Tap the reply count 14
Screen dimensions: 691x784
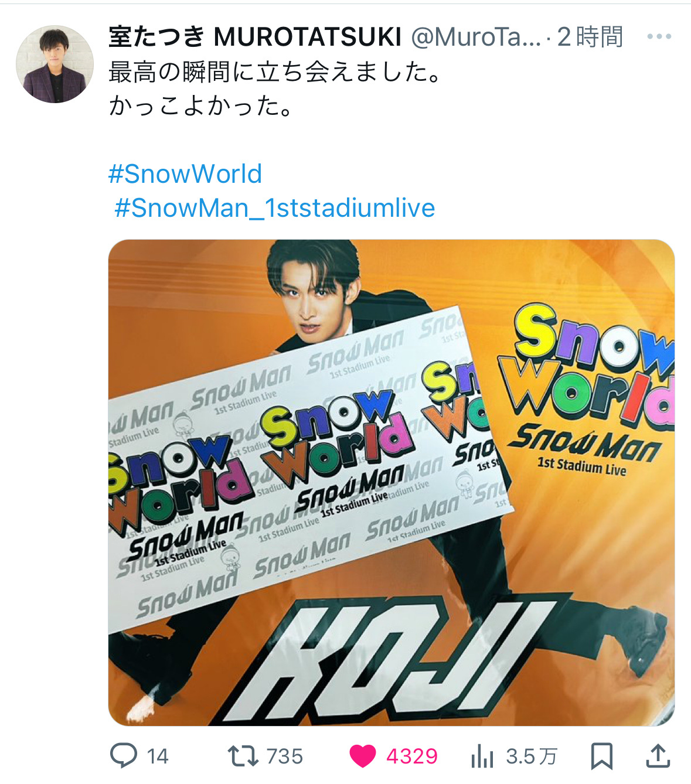(158, 756)
